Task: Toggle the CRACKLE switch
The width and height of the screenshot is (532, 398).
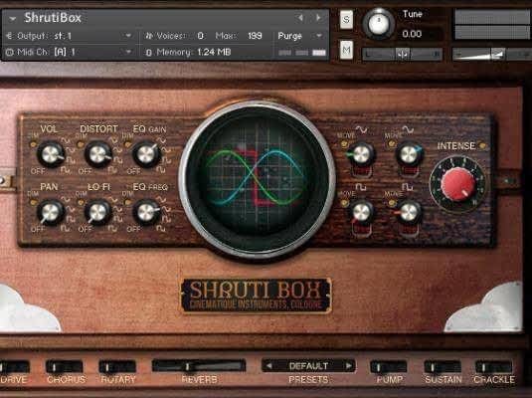Action: 493,367
